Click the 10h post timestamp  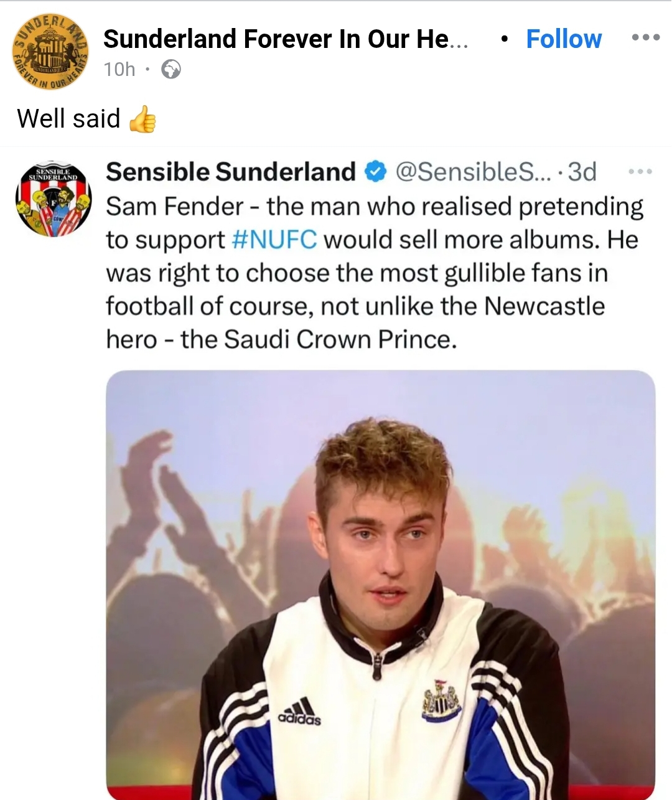click(119, 69)
